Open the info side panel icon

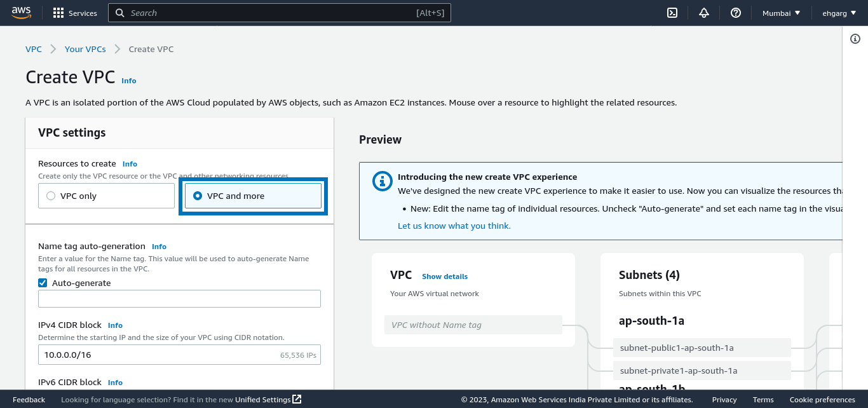click(855, 39)
